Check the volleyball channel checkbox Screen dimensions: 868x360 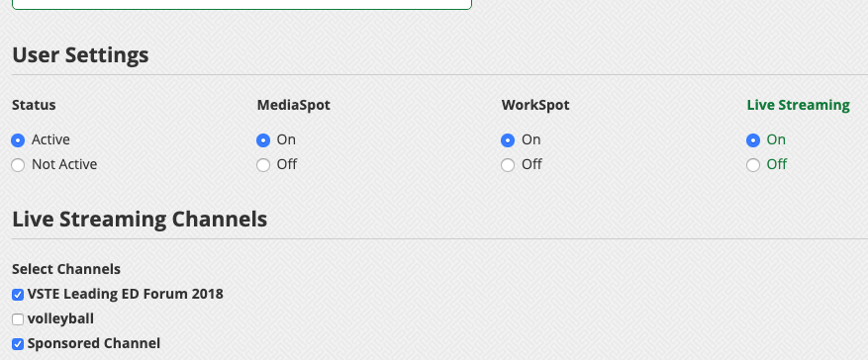click(x=18, y=319)
